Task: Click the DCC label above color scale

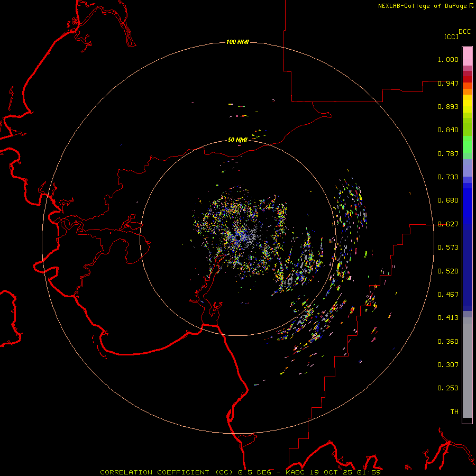Action: click(465, 31)
